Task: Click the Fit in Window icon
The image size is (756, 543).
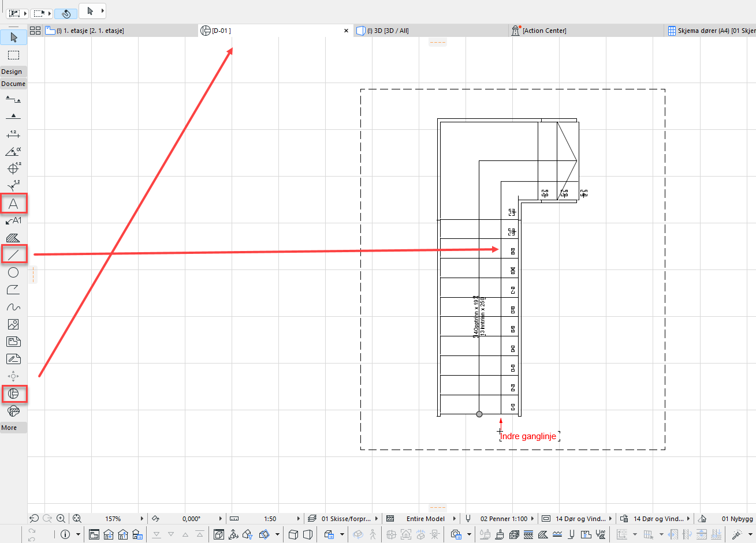Action: click(77, 519)
